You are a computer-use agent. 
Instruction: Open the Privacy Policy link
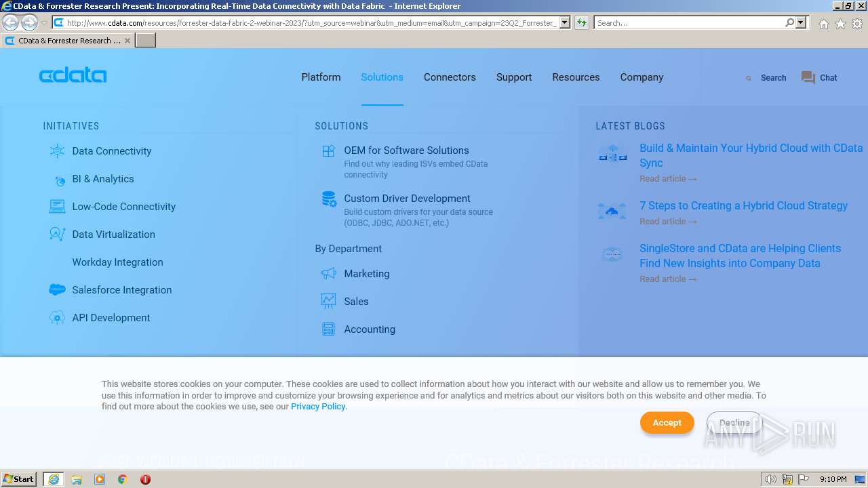tap(318, 407)
